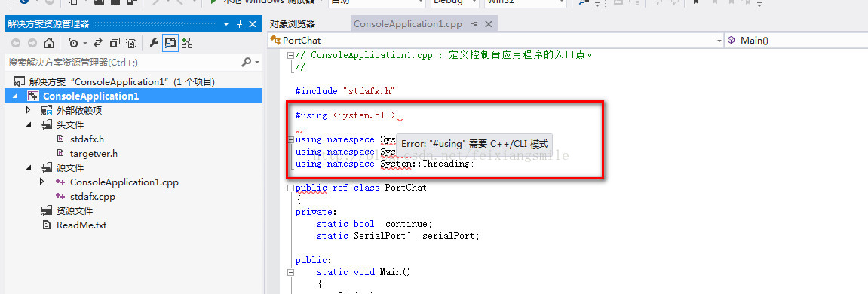Click the Collapse All icon in Solution Explorer
This screenshot has height=294, width=868.
tap(115, 43)
